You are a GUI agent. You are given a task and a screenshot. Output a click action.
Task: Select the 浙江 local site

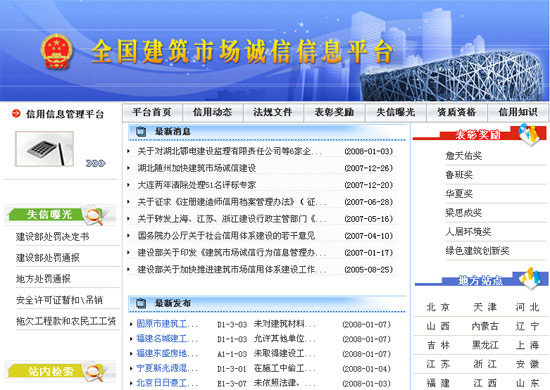click(485, 364)
